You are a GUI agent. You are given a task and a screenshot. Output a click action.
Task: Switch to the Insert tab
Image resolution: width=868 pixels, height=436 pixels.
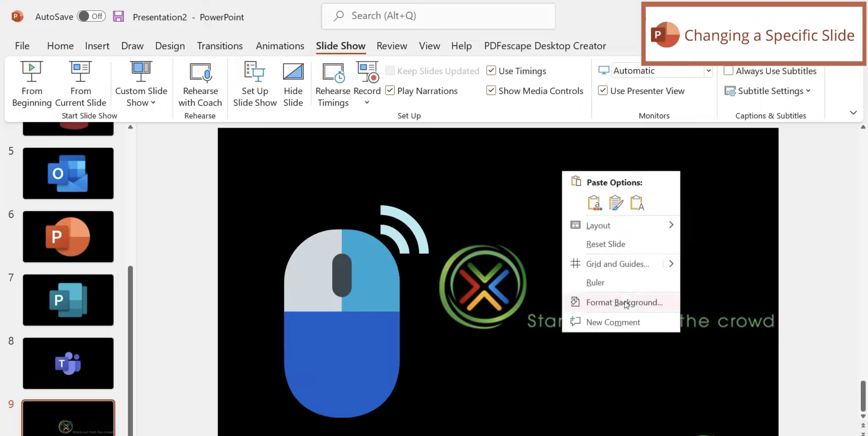click(97, 46)
